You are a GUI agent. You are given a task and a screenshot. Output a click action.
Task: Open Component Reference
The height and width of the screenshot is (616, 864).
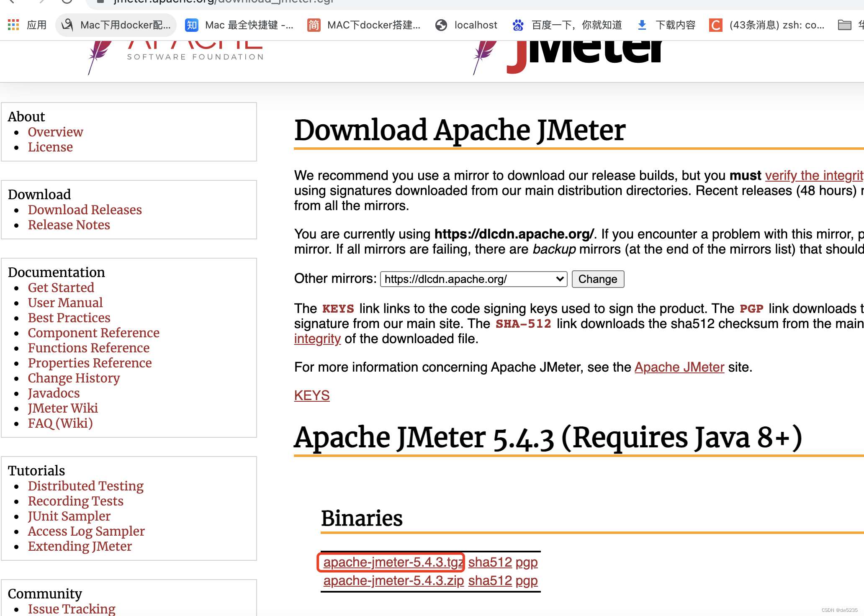[94, 333]
